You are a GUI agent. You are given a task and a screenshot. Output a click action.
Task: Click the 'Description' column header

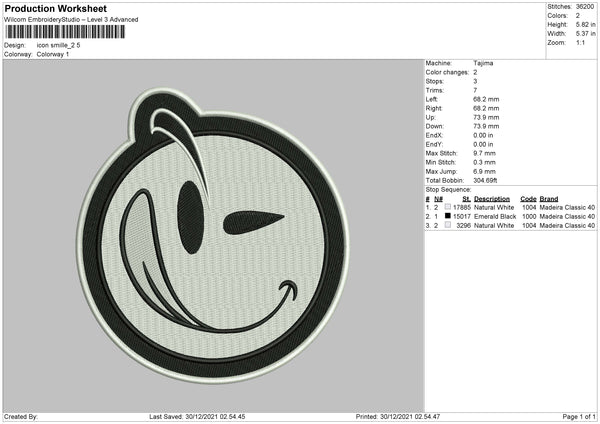coord(492,199)
